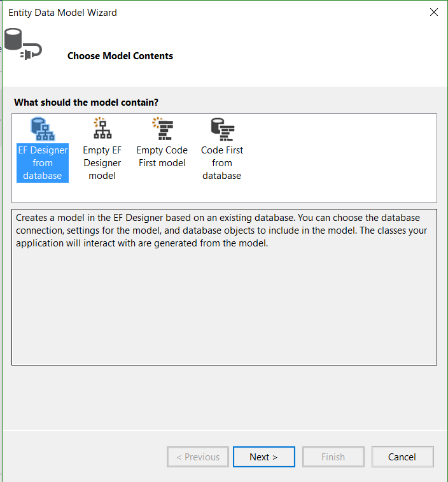Viewport: 448px width, 482px height.
Task: Proceed with the Next > button
Action: [x=264, y=457]
